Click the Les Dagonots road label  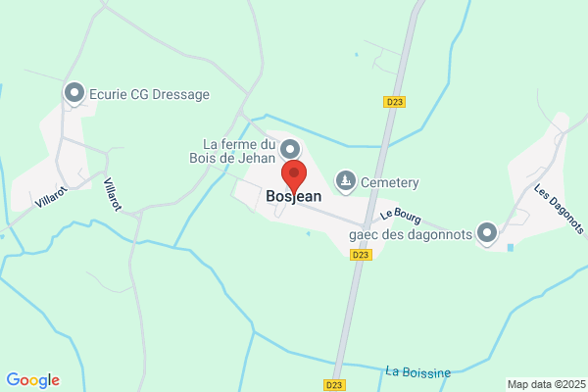[x=560, y=209]
